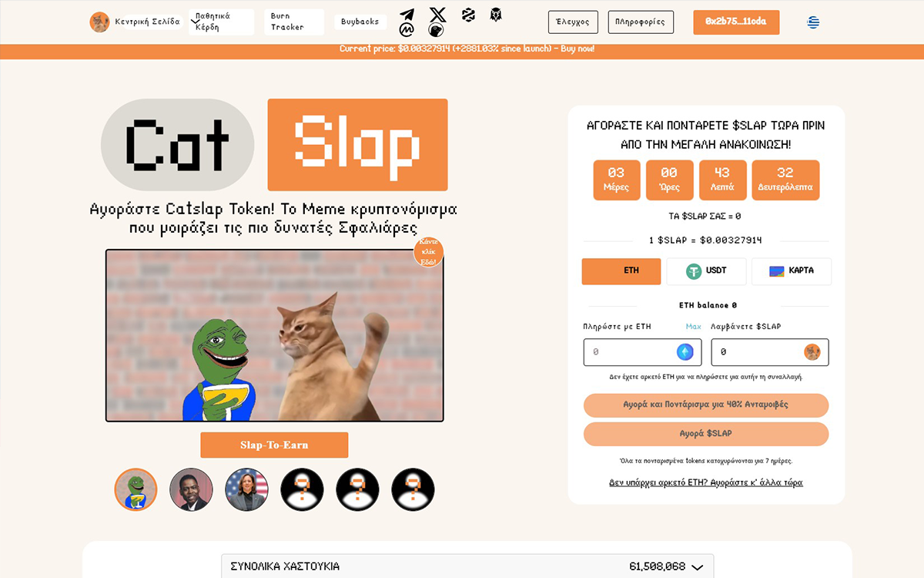Screen dimensions: 924x578
Task: Open the CoinGecko icon
Action: point(436,30)
